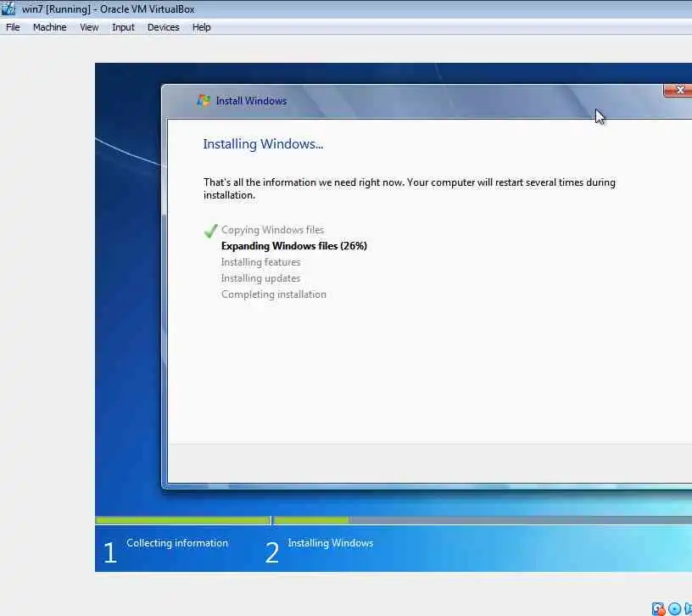Click the 'Installing Windows...' heading
Viewport: 692px width, 616px height.
(x=263, y=144)
